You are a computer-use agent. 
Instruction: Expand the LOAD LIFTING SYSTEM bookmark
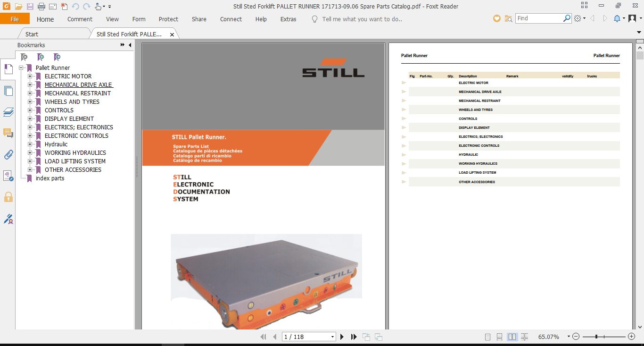[x=30, y=161]
